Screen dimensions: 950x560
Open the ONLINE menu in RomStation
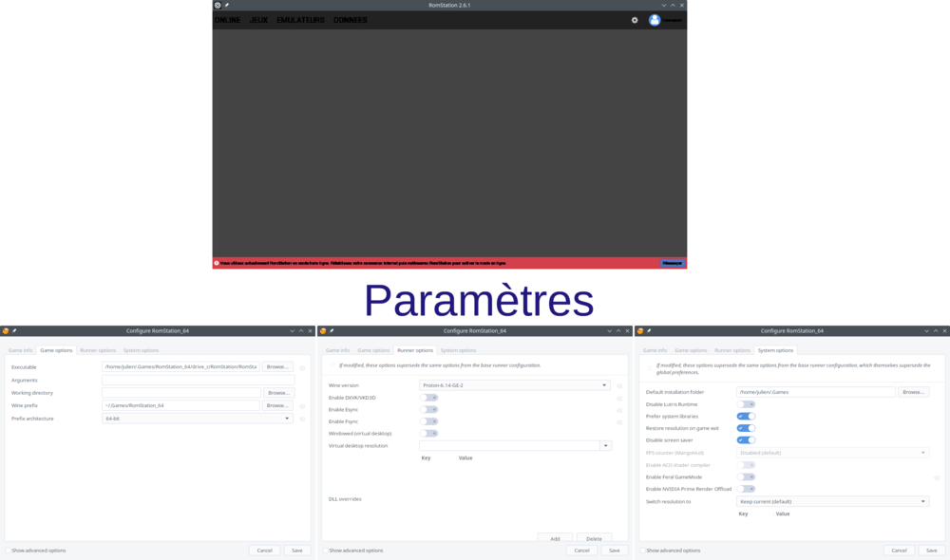coord(228,20)
